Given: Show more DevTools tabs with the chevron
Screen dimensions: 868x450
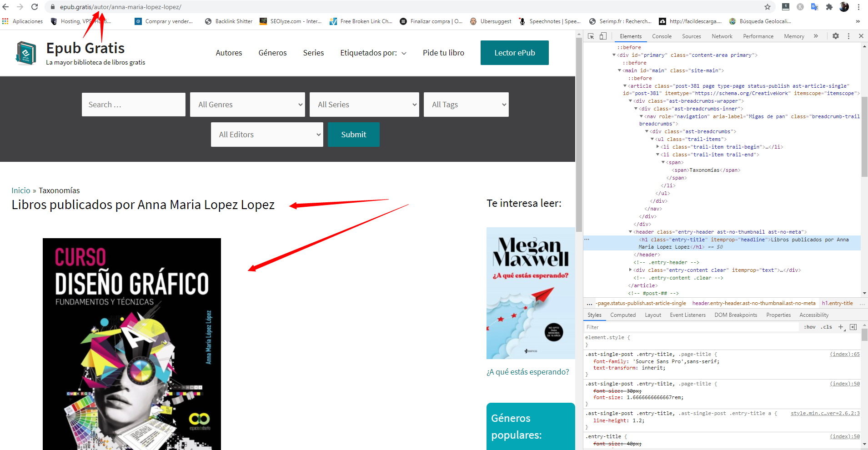Looking at the screenshot, I should (816, 36).
